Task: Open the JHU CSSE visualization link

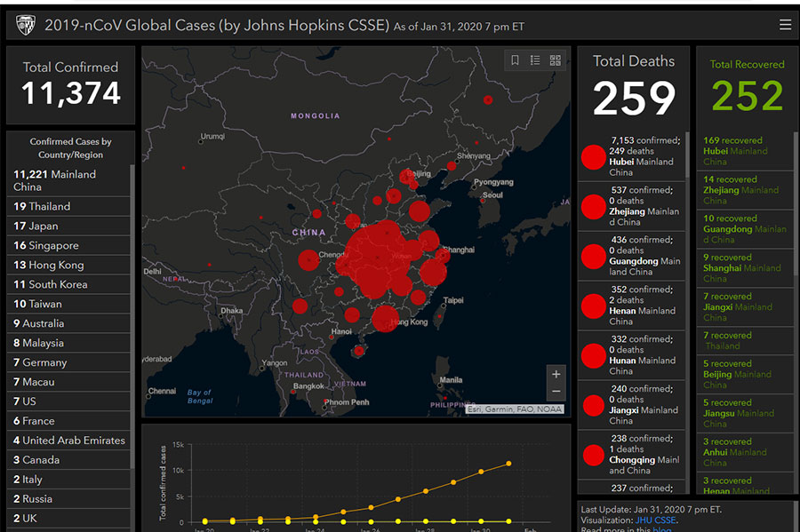Action: click(x=656, y=520)
